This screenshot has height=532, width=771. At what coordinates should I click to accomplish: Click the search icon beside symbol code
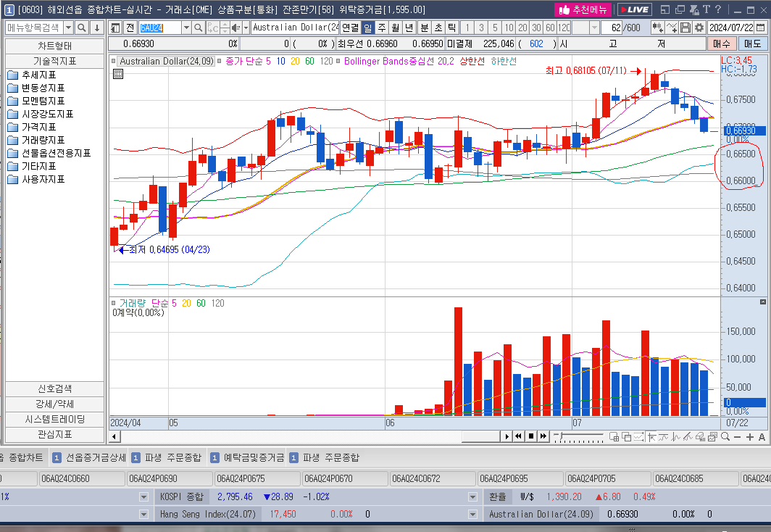(198, 28)
